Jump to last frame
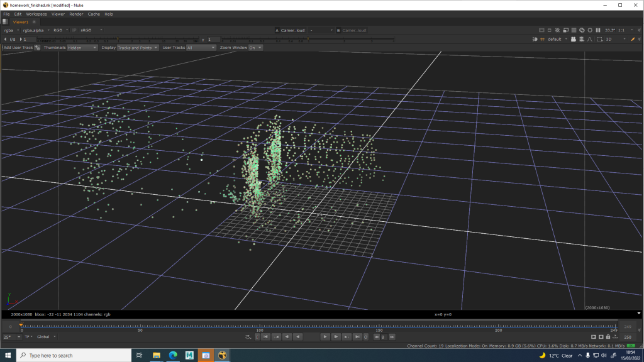Image resolution: width=644 pixels, height=362 pixels. [x=357, y=337]
